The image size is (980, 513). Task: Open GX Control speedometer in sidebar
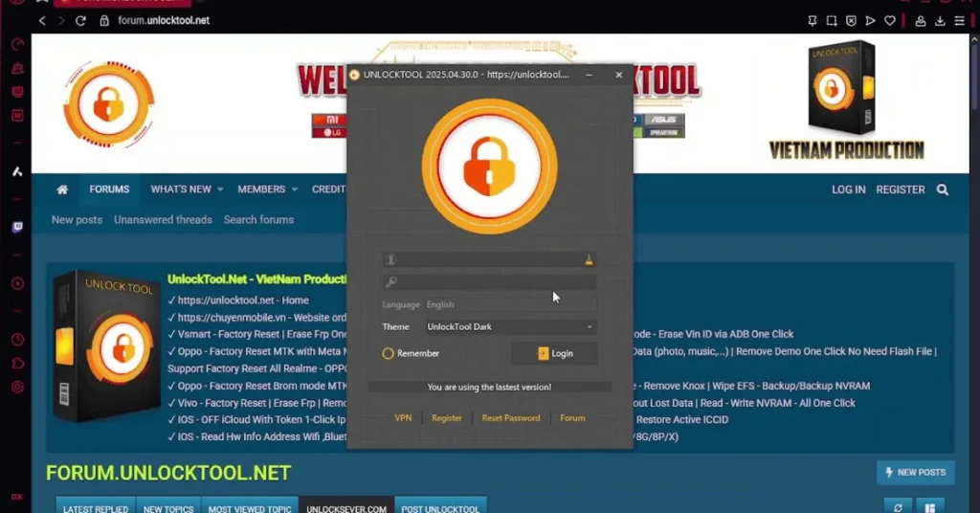point(17,44)
